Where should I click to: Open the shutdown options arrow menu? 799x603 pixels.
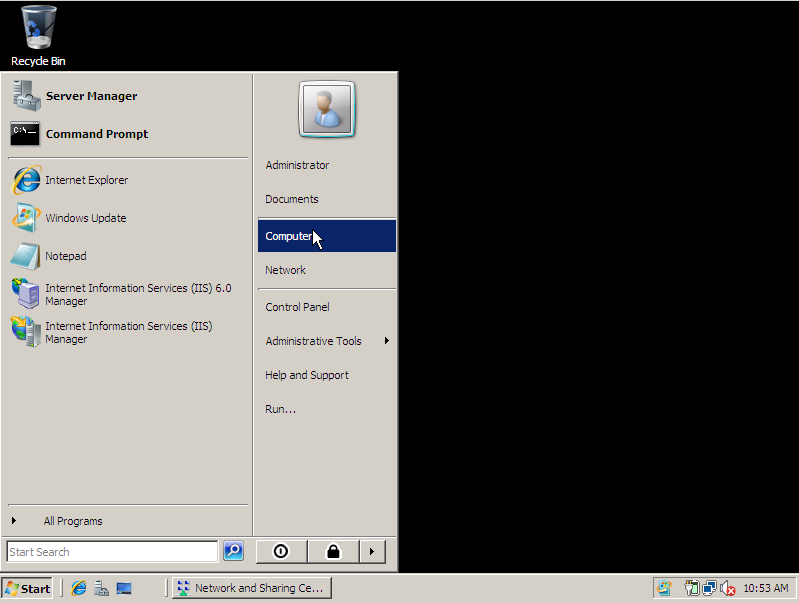[x=372, y=552]
